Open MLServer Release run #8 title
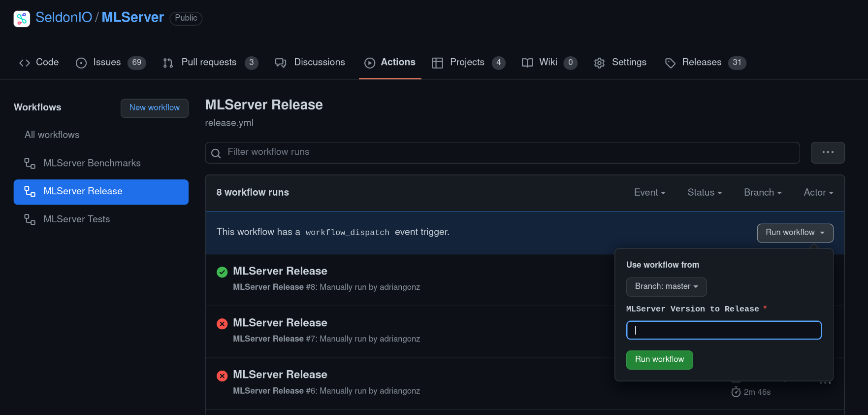Viewport: 868px width, 415px height. click(280, 271)
